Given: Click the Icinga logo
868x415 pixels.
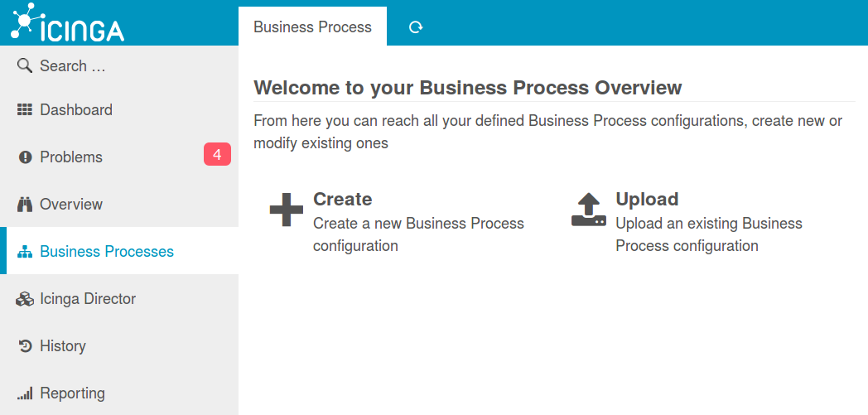Looking at the screenshot, I should click(68, 22).
